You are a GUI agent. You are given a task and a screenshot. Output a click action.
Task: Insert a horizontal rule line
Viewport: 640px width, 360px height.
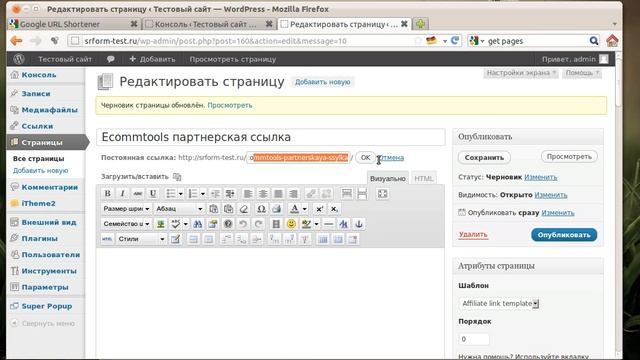point(328,224)
